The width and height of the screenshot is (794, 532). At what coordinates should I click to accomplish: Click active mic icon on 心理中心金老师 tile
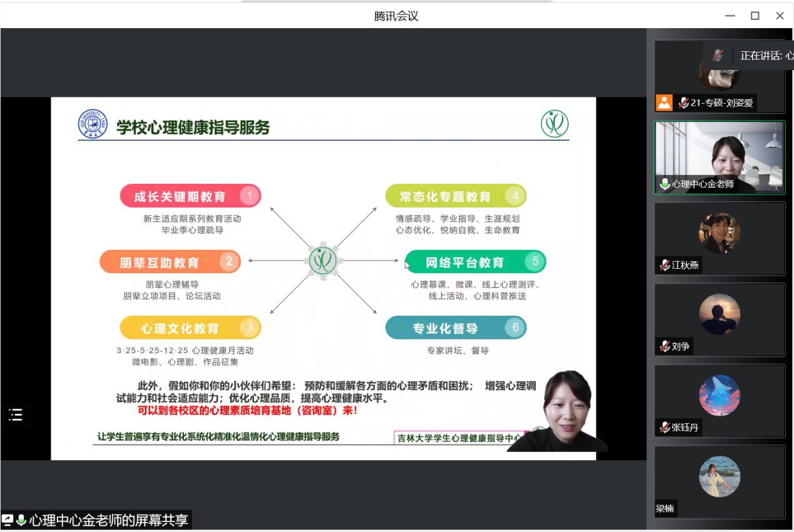pos(664,184)
